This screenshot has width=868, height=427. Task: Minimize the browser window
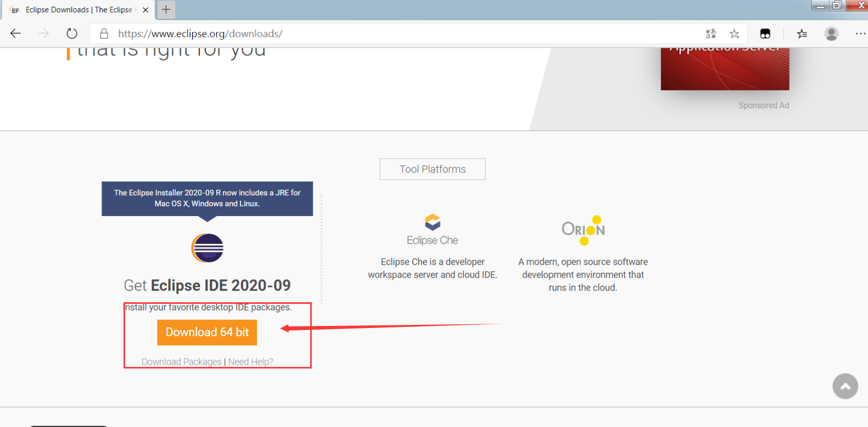tap(821, 6)
